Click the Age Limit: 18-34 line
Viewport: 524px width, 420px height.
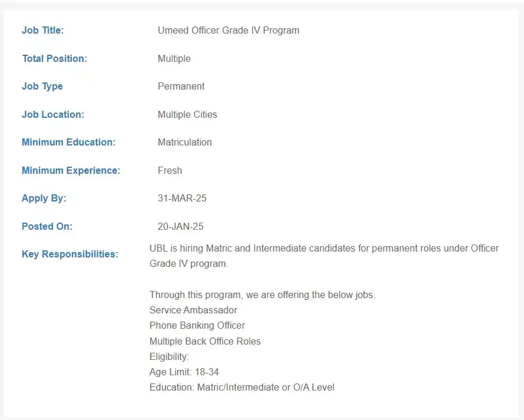184,372
